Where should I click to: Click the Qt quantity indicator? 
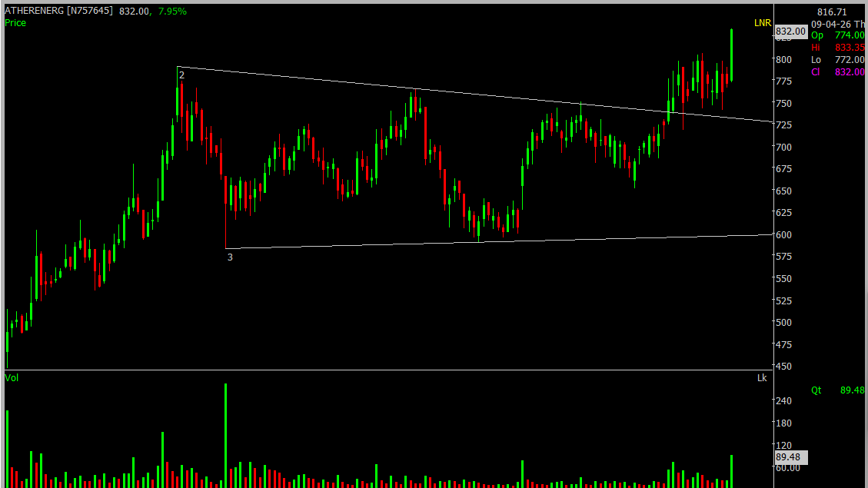click(816, 390)
